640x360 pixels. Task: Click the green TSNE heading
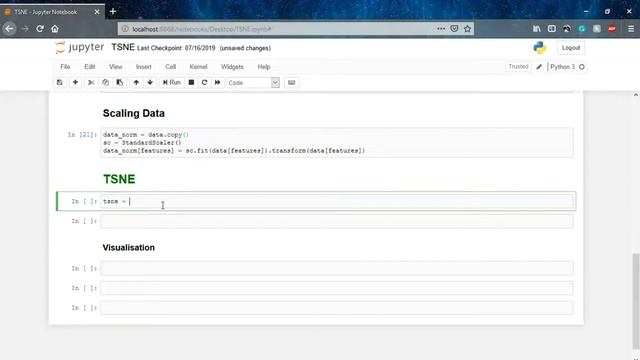point(119,179)
